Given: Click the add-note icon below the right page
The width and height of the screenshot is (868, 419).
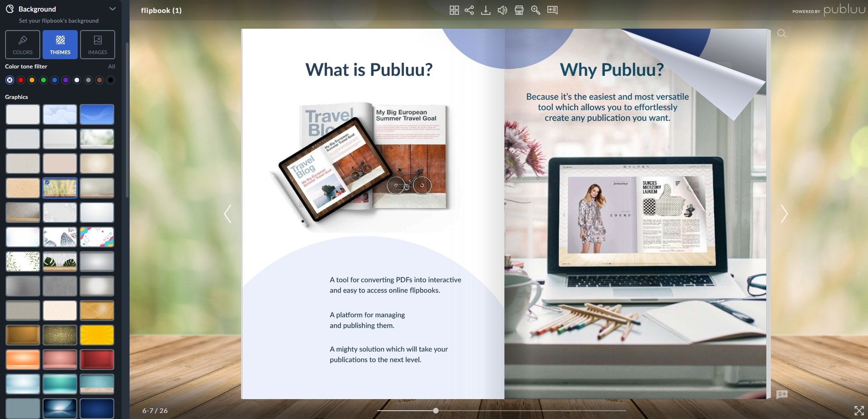Looking at the screenshot, I should click(x=782, y=394).
